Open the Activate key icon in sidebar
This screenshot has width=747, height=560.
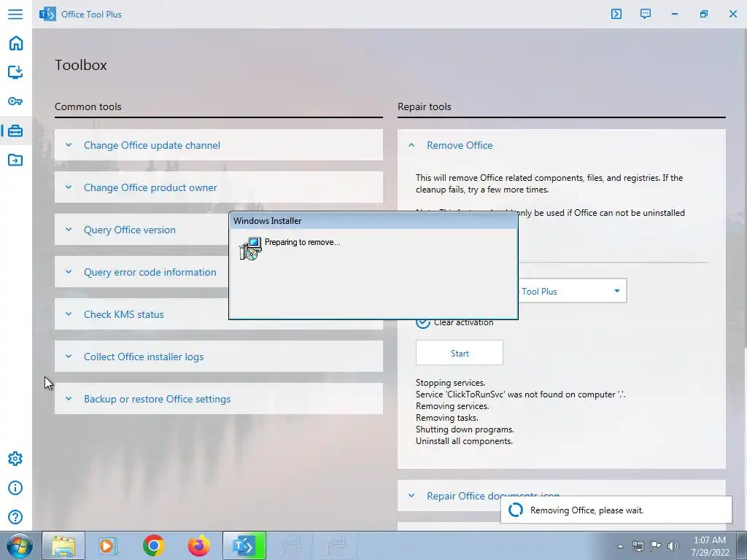point(15,101)
